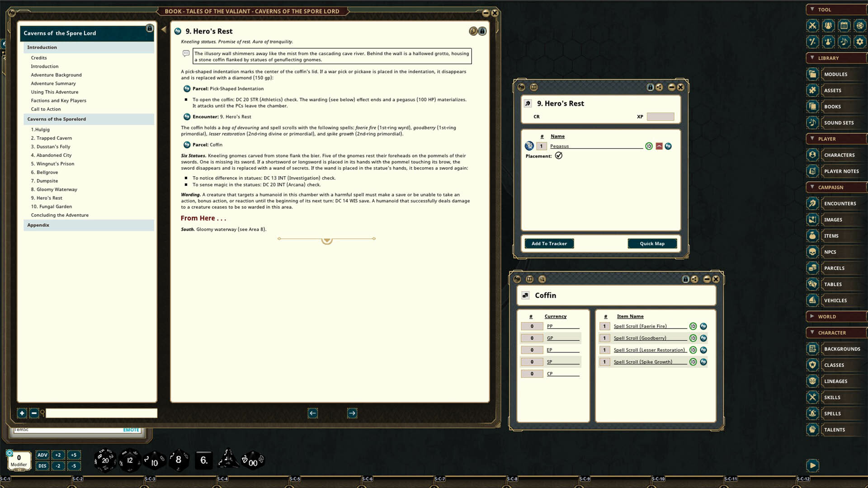Toggle ID visibility for Spell Scroll (Faerie Fire)
The image size is (868, 488).
(693, 326)
